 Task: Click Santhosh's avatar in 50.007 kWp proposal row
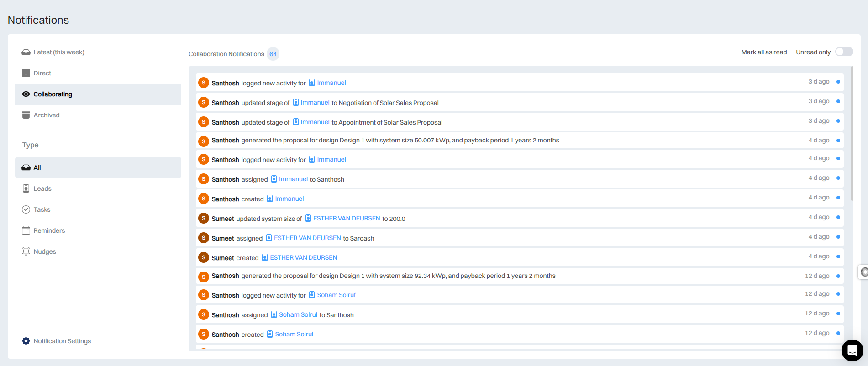point(204,141)
